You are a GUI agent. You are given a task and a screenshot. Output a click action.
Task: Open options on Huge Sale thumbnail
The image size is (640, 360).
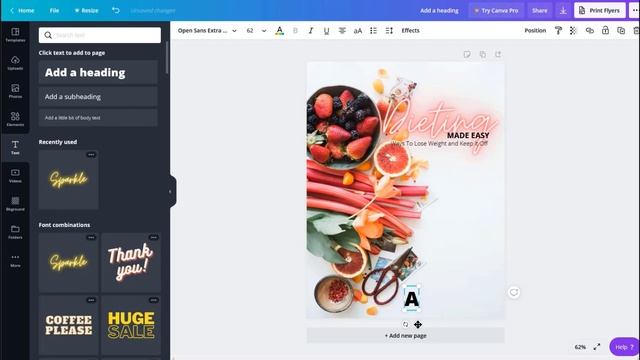tap(153, 300)
